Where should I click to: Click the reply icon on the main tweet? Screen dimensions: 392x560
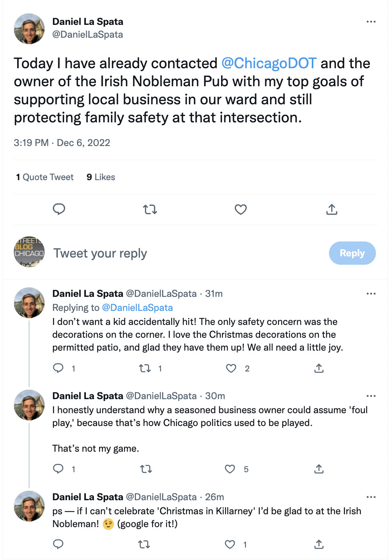(x=59, y=209)
